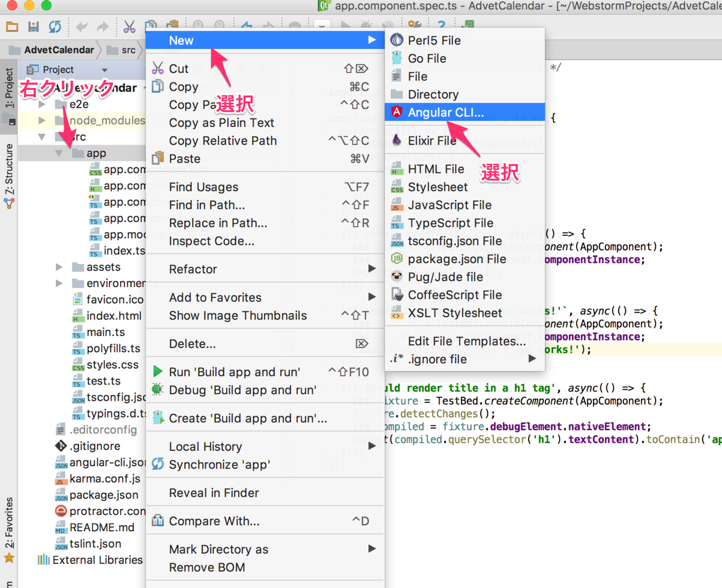Open Add to Favorites submenu
Viewport: 722px width, 588px height.
pos(265,297)
